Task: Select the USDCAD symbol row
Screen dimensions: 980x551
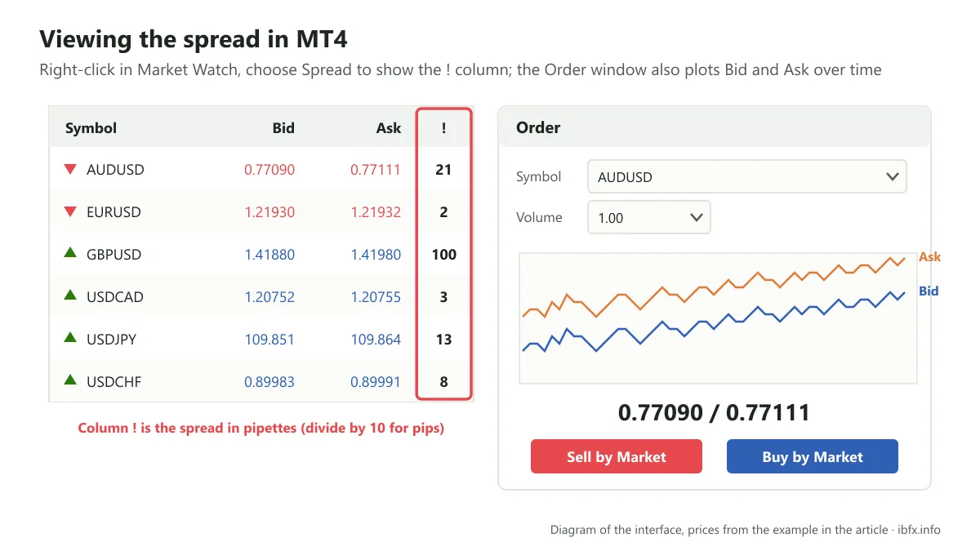Action: click(261, 297)
